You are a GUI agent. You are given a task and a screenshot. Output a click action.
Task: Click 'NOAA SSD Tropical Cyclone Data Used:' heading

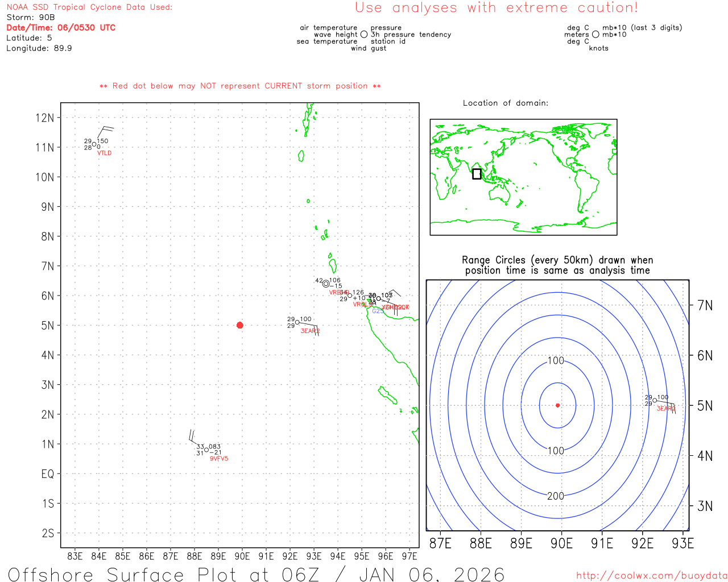pos(89,7)
